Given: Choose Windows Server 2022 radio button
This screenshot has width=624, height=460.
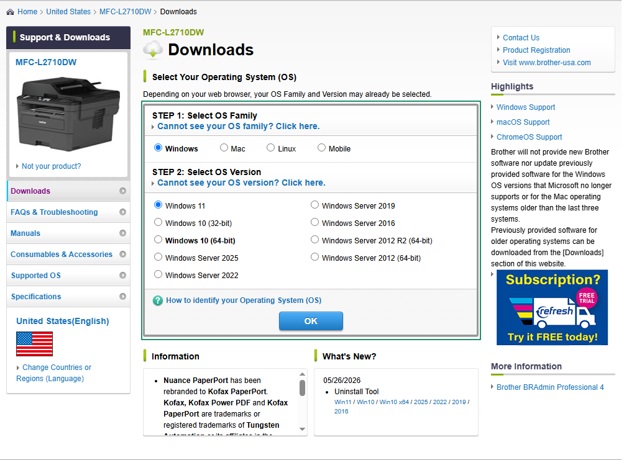Looking at the screenshot, I should coord(158,274).
